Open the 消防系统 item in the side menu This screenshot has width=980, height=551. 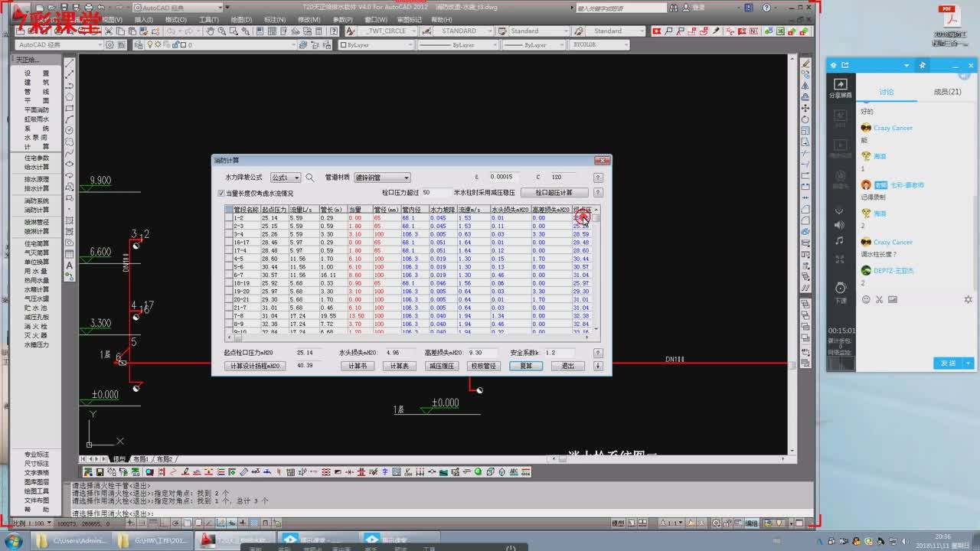(x=37, y=201)
